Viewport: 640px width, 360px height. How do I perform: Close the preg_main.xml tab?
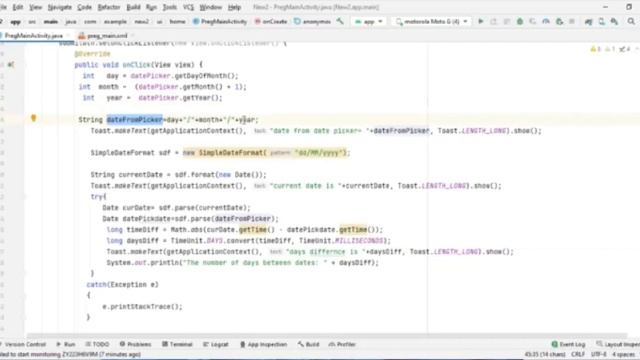[132, 36]
